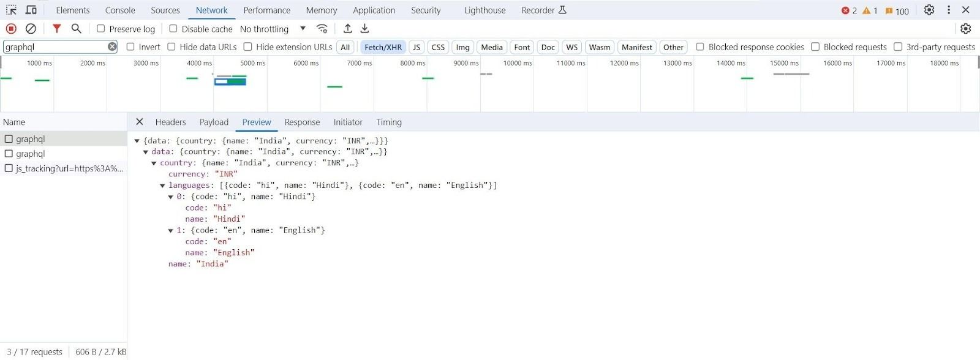980x360 pixels.
Task: Collapse the country node
Action: click(154, 163)
